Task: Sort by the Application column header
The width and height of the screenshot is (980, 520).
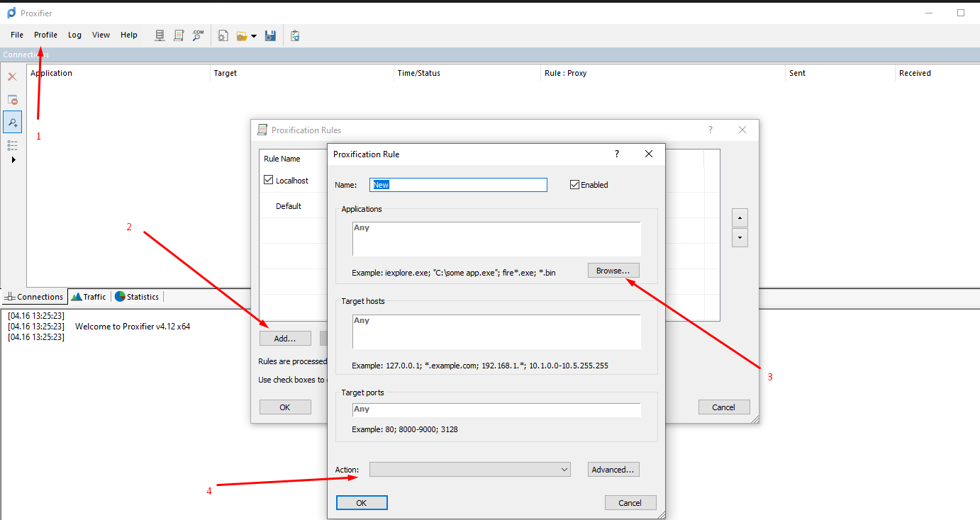Action: click(118, 73)
